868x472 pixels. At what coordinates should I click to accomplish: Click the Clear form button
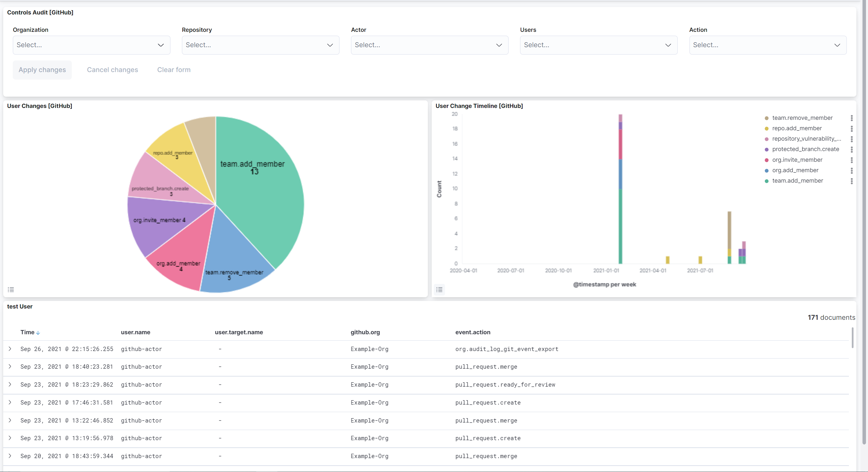174,70
